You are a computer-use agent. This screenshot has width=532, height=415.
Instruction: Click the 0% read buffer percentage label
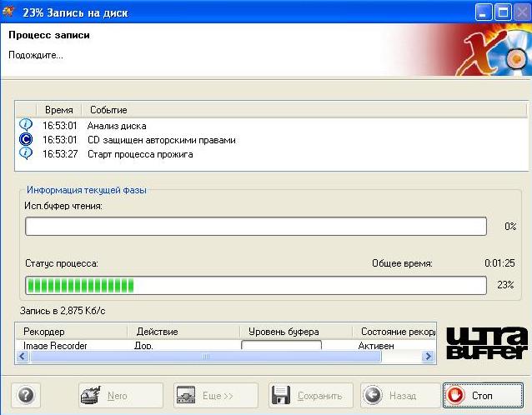[x=510, y=226]
